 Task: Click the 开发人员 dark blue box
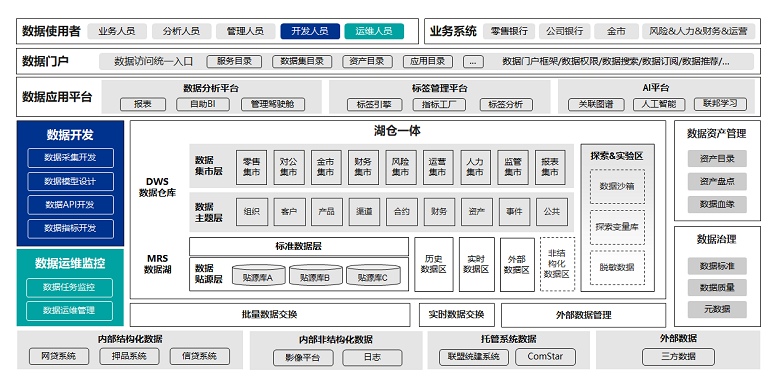pyautogui.click(x=310, y=31)
